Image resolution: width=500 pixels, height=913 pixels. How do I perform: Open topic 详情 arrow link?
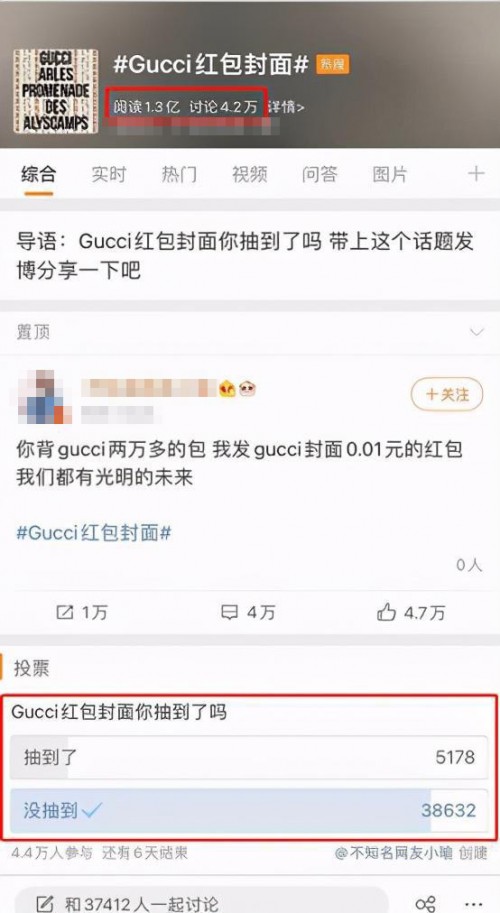pos(286,107)
